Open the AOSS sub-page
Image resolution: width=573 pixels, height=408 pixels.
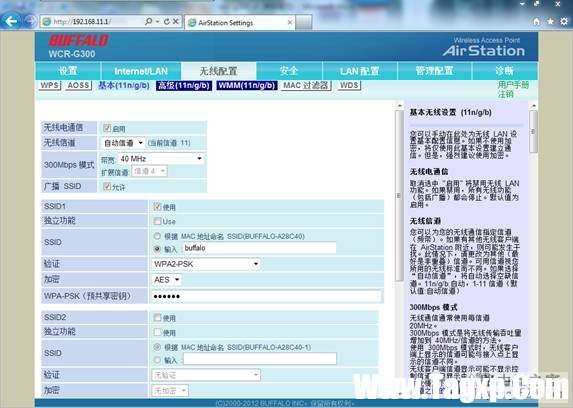pos(78,86)
